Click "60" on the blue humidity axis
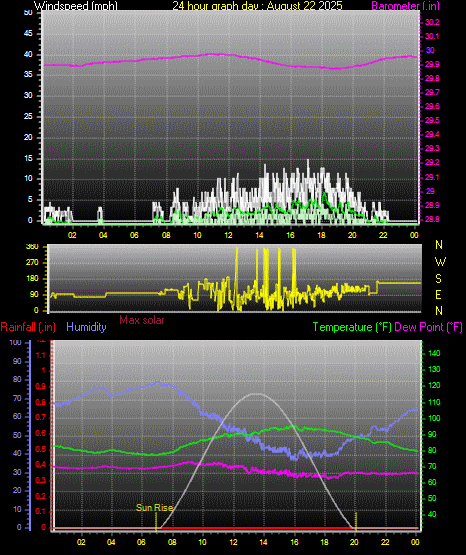This screenshot has height=555, width=466. point(17,417)
